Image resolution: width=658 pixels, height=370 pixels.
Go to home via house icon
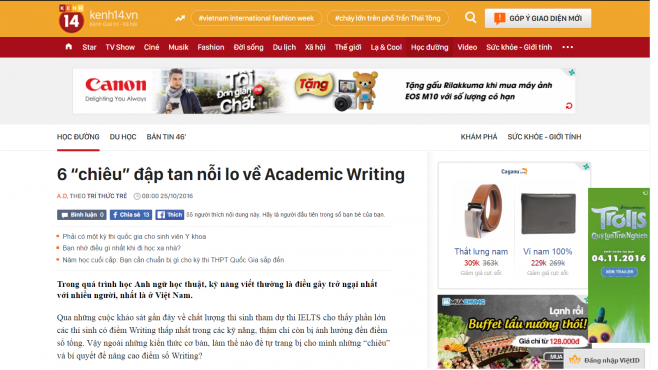(x=69, y=47)
